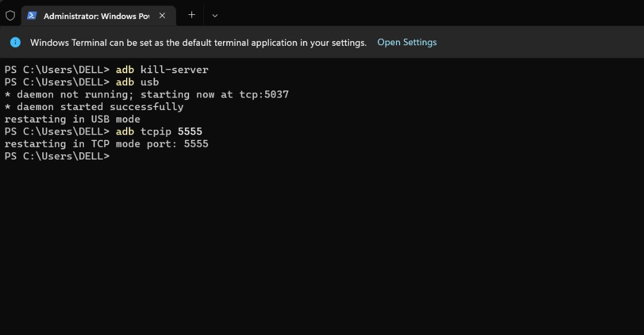Image resolution: width=644 pixels, height=335 pixels.
Task: Click the 'daemon started successfully' line
Action: 94,107
